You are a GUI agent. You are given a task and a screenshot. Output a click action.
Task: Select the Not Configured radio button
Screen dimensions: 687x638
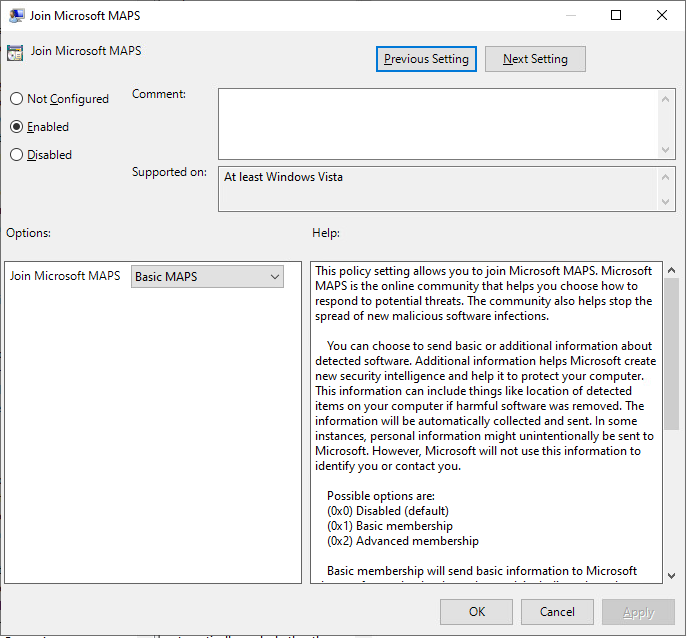click(16, 99)
